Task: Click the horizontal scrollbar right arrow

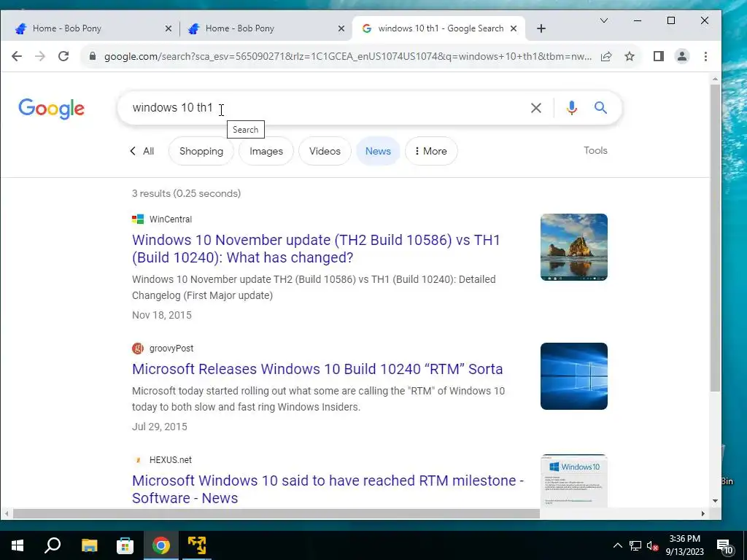Action: [703, 514]
